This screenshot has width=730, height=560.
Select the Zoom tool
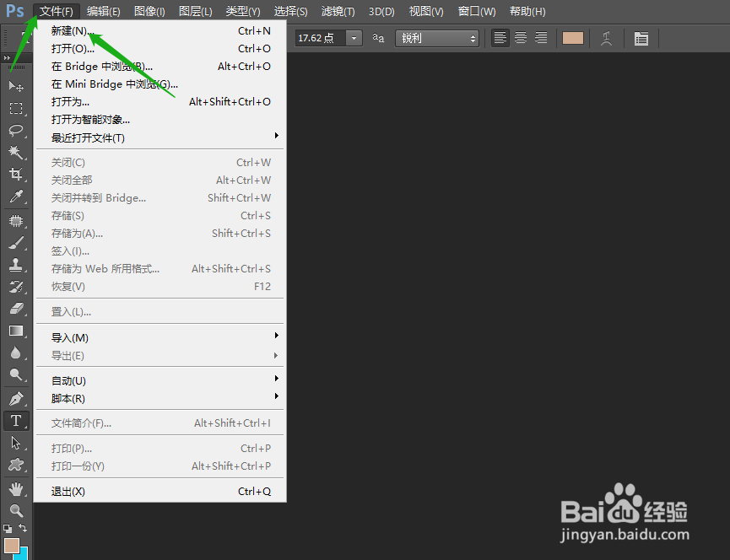coord(16,511)
